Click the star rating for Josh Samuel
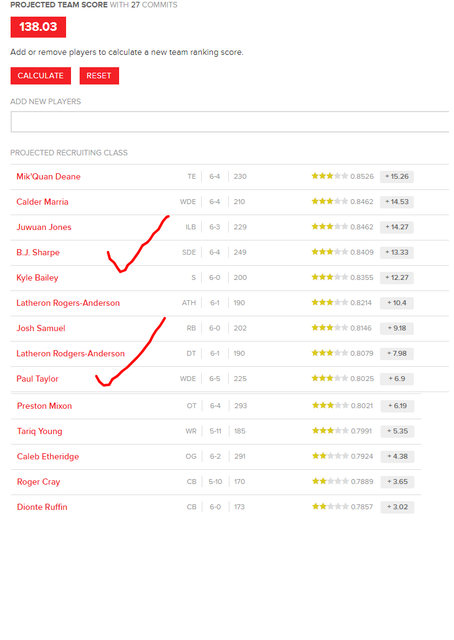 pyautogui.click(x=329, y=328)
